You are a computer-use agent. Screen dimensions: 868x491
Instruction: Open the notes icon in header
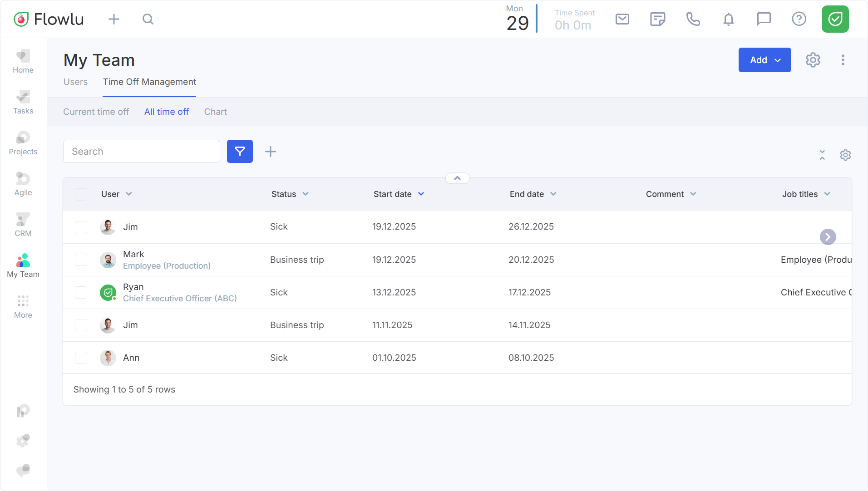tap(657, 19)
